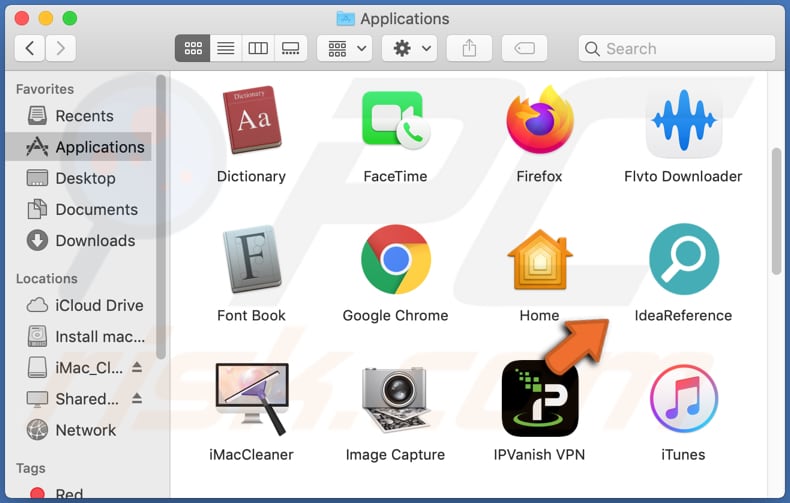Select the FaceTime app icon
Screen dimensions: 790x503
(x=396, y=120)
